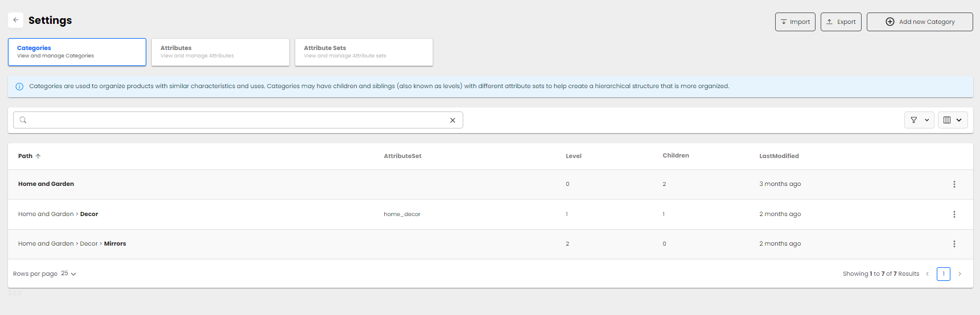Open three-dot menu for Decor row
The image size is (980, 315).
[x=954, y=214]
